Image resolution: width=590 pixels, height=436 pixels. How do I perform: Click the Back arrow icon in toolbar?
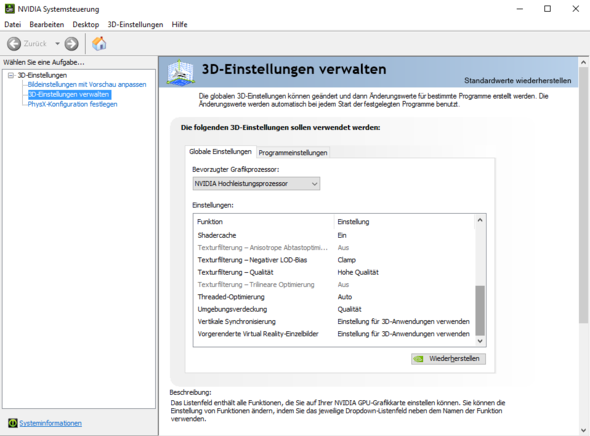tap(14, 44)
